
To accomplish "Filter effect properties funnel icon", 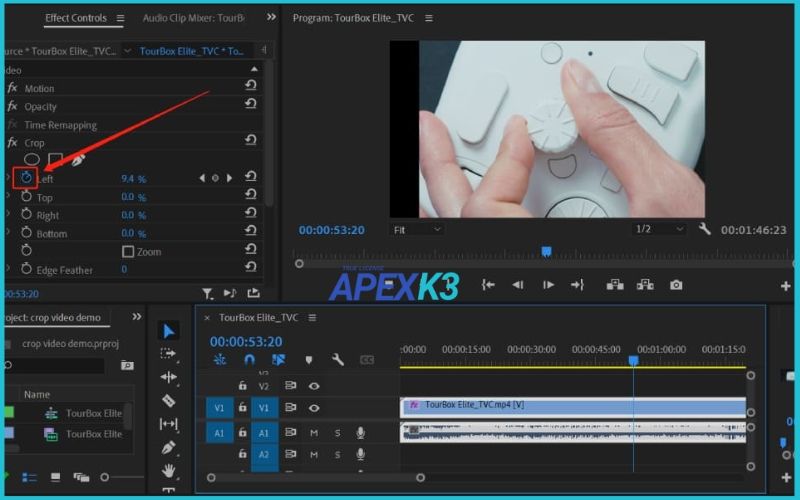I will tap(207, 293).
